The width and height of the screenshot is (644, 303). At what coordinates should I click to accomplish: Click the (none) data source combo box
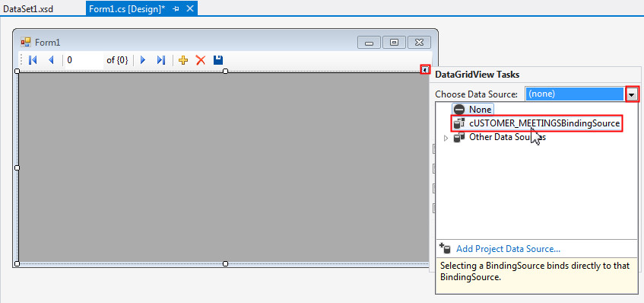(x=576, y=94)
